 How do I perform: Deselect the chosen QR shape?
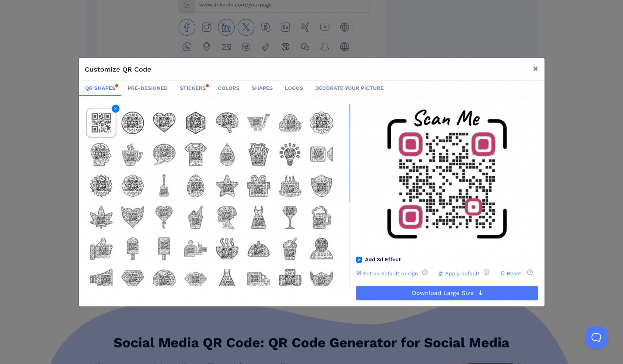tap(115, 108)
